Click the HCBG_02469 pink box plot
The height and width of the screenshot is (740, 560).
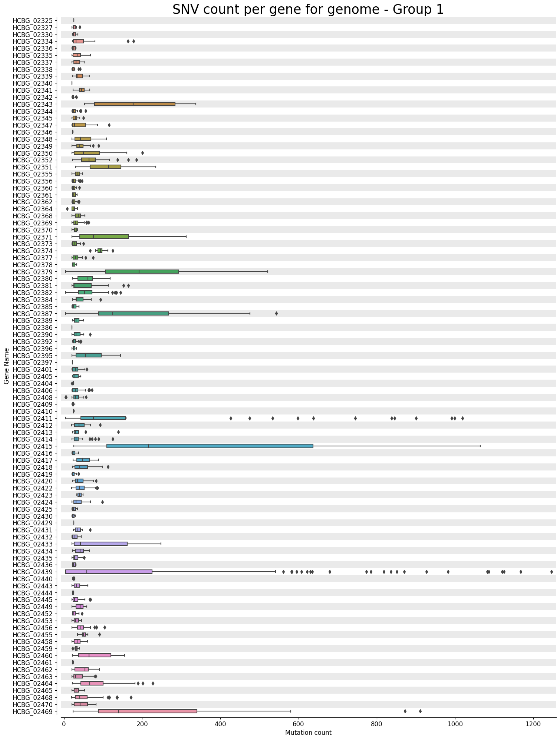(148, 711)
